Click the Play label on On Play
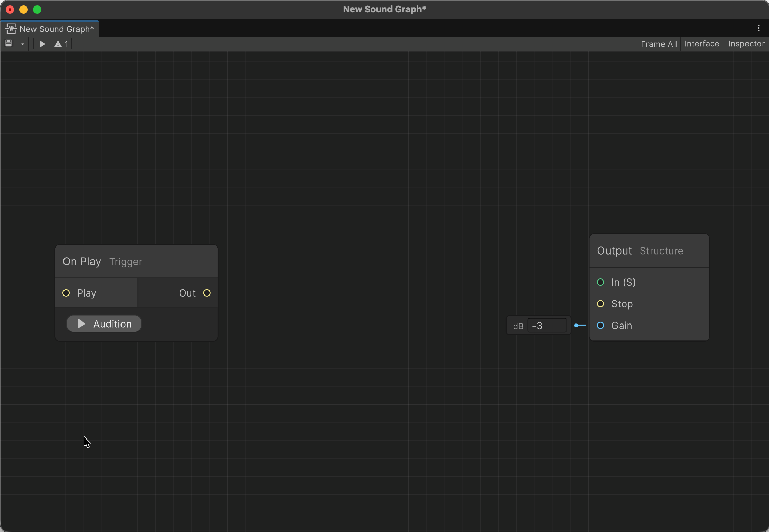The width and height of the screenshot is (769, 532). pos(87,293)
